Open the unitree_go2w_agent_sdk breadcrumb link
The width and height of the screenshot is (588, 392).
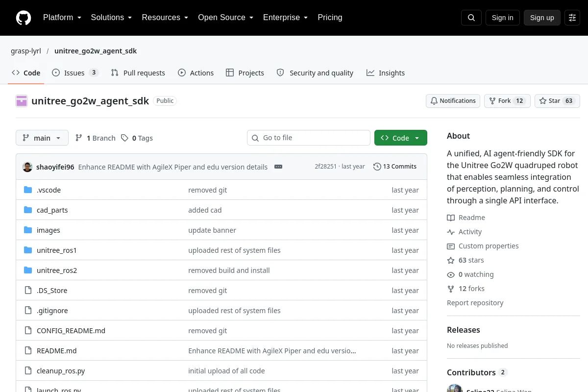(96, 51)
